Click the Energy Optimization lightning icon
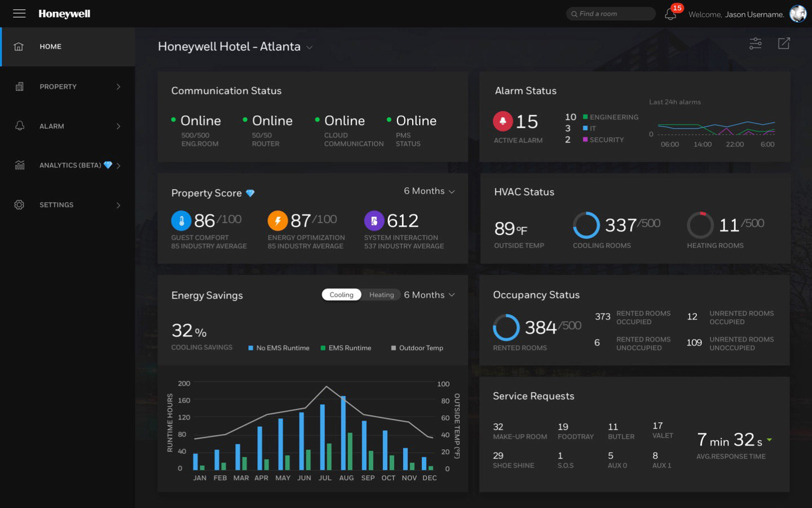This screenshot has height=508, width=812. tap(277, 221)
